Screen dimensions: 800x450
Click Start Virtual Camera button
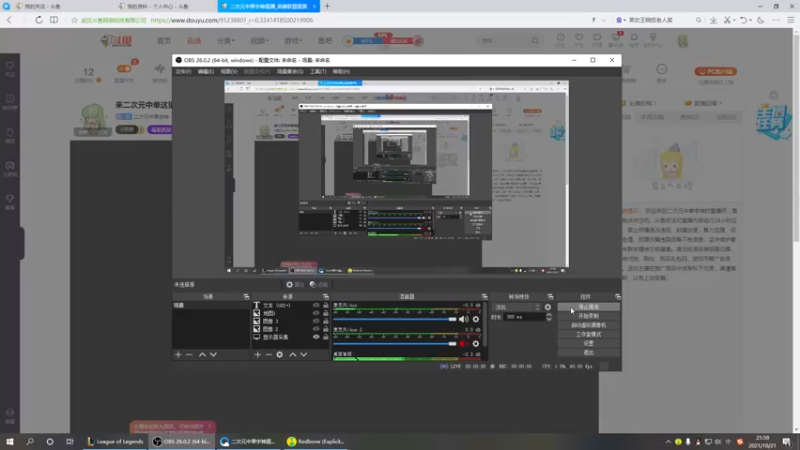coord(588,325)
